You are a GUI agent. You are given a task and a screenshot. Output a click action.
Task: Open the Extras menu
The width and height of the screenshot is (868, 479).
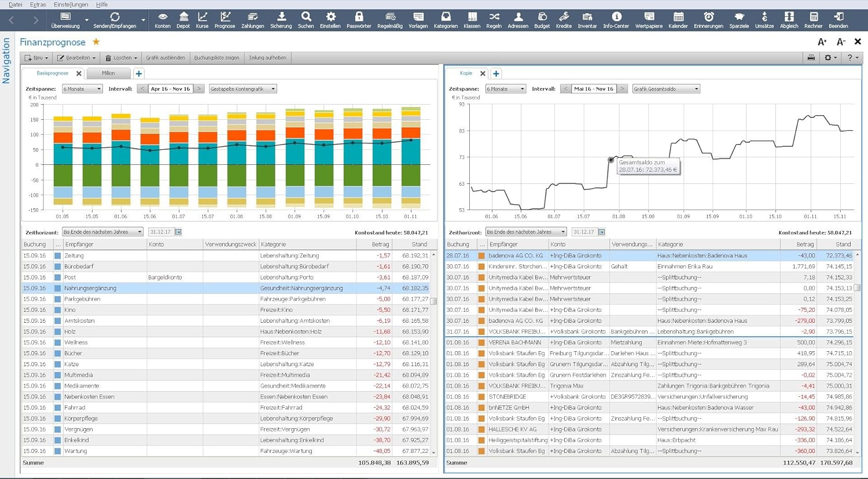38,5
